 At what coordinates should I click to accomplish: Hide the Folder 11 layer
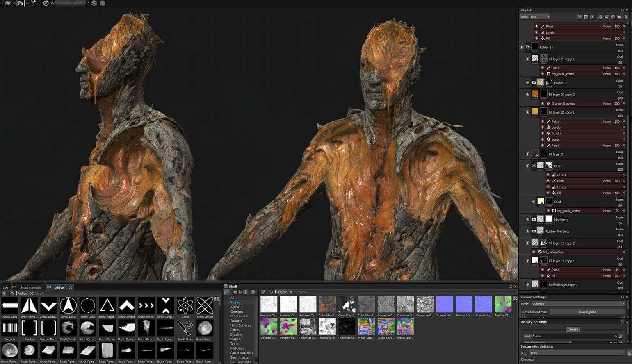click(522, 47)
